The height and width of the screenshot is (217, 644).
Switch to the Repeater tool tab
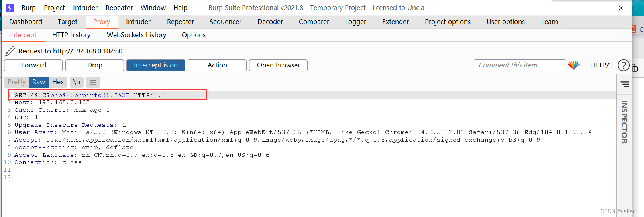point(181,22)
